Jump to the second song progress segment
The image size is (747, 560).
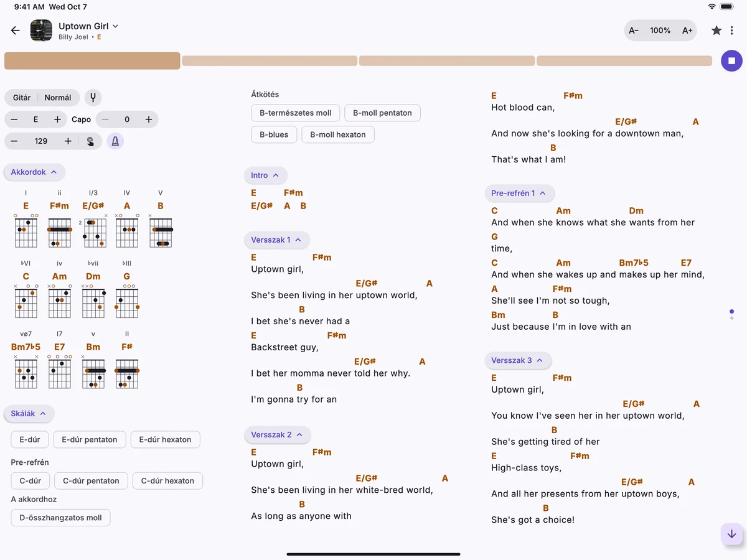pos(270,61)
